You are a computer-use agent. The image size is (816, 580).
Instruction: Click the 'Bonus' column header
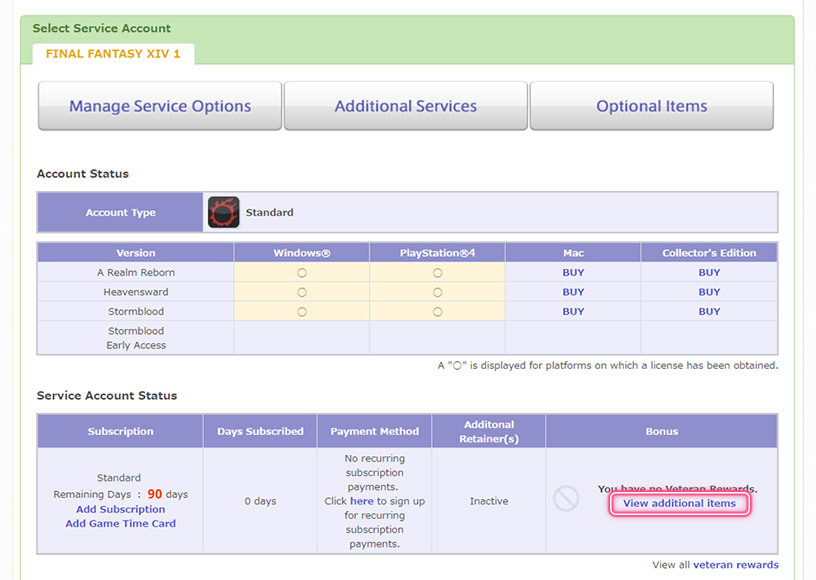point(661,431)
